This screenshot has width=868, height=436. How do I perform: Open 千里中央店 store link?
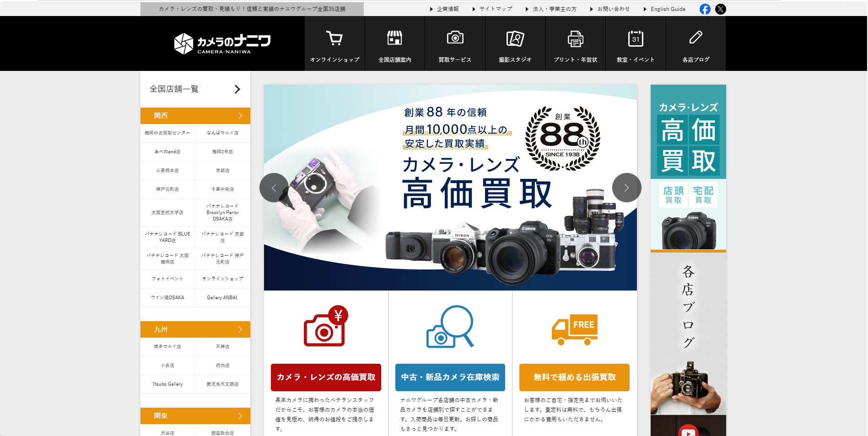pyautogui.click(x=223, y=189)
